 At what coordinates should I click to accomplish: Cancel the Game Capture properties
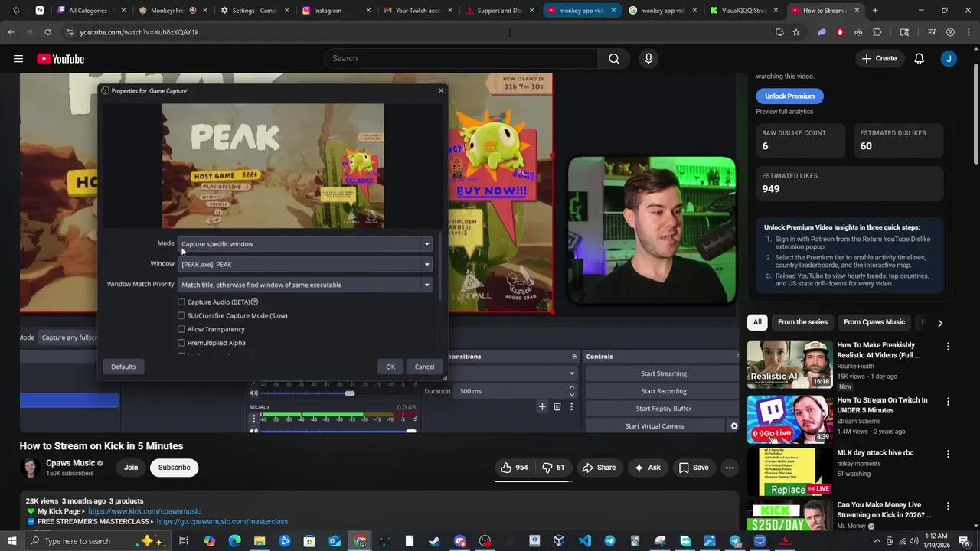pos(424,367)
